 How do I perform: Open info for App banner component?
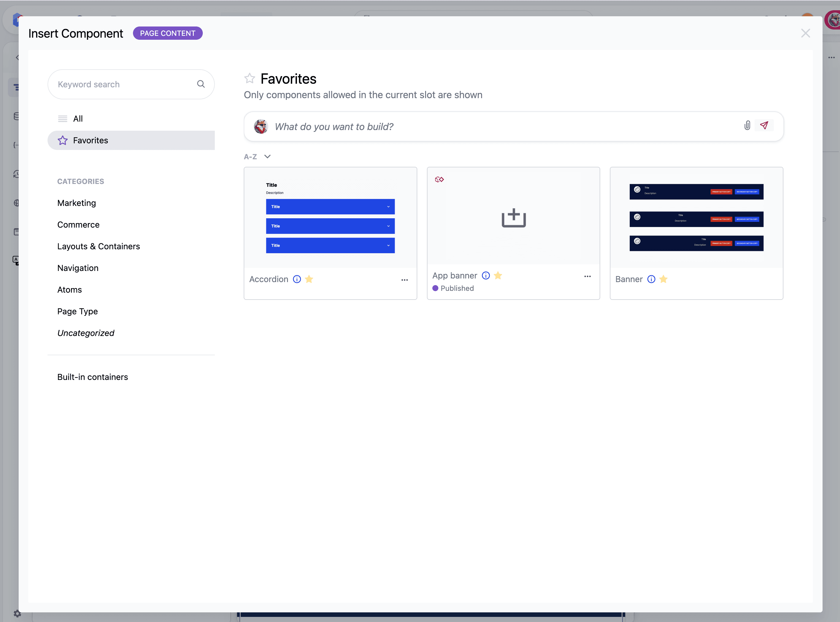coord(486,275)
